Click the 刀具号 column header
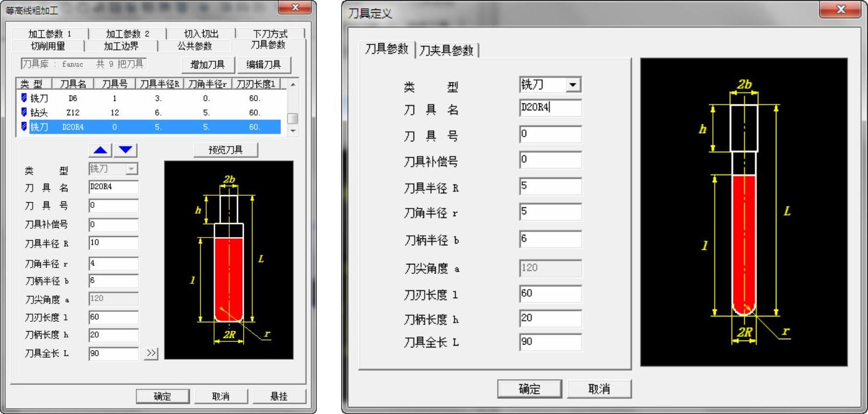868x414 pixels. (x=115, y=84)
